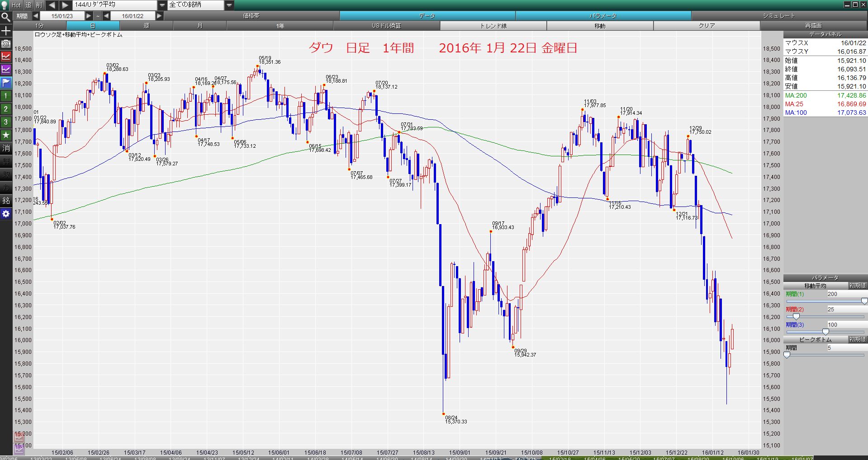Click the magnifying glass search icon
This screenshot has width=868, height=460.
click(6, 17)
